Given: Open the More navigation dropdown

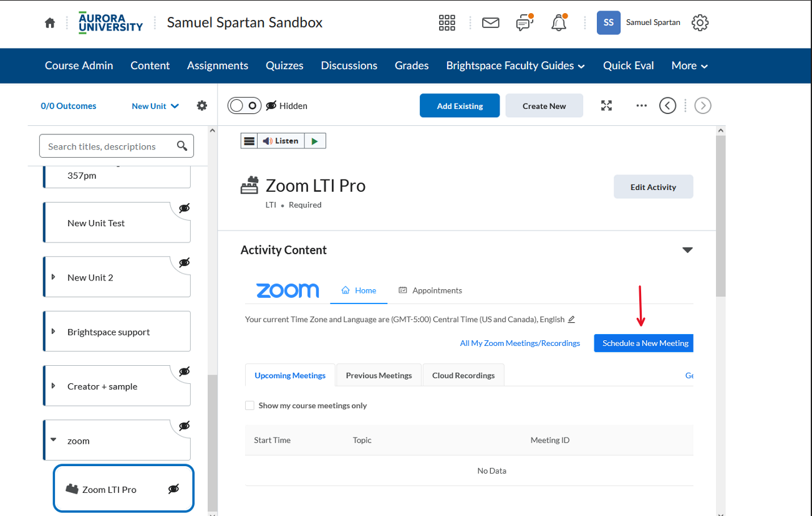Looking at the screenshot, I should click(x=689, y=65).
